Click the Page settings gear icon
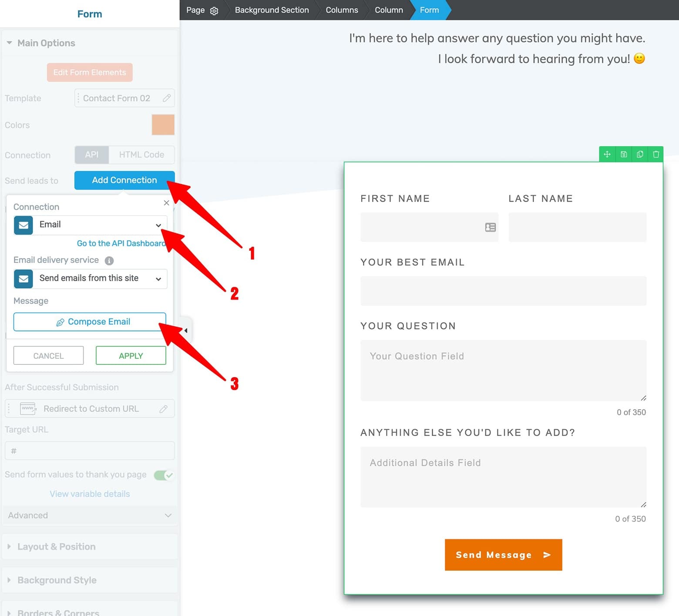 214,10
